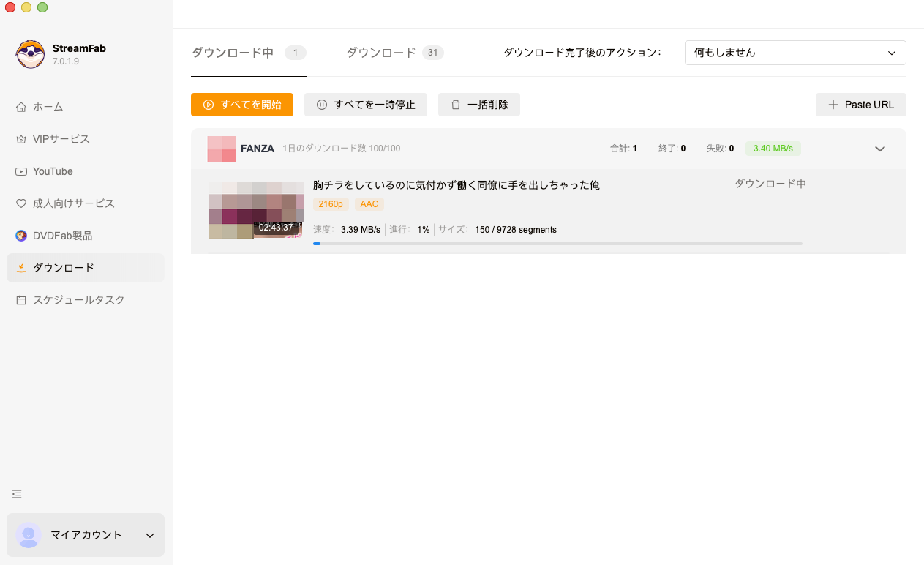Go to ホーム in the sidebar
The width and height of the screenshot is (924, 565).
tap(86, 107)
